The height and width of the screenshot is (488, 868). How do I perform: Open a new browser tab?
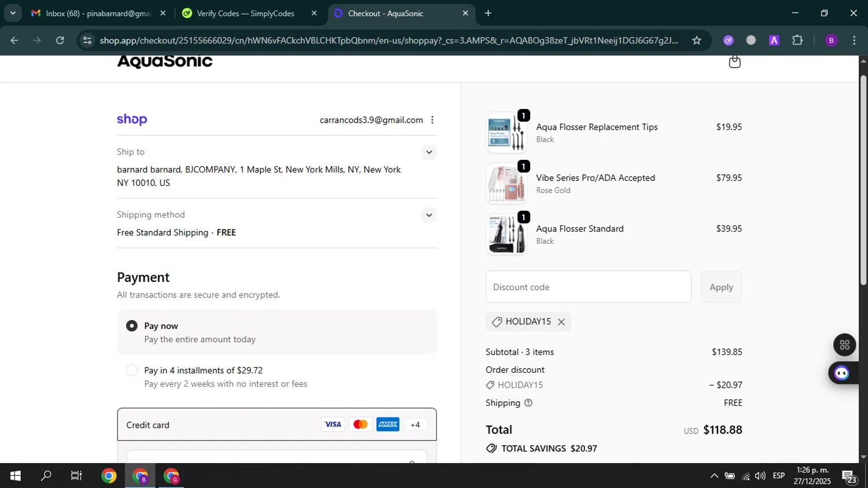(488, 13)
